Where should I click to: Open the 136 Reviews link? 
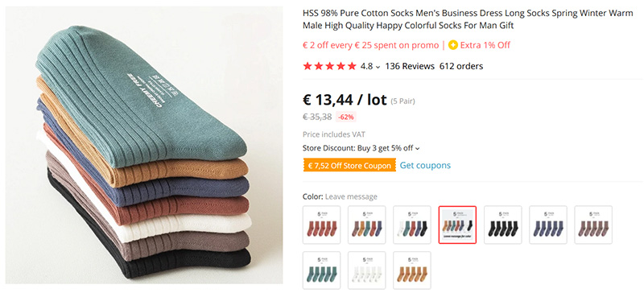[x=410, y=66]
